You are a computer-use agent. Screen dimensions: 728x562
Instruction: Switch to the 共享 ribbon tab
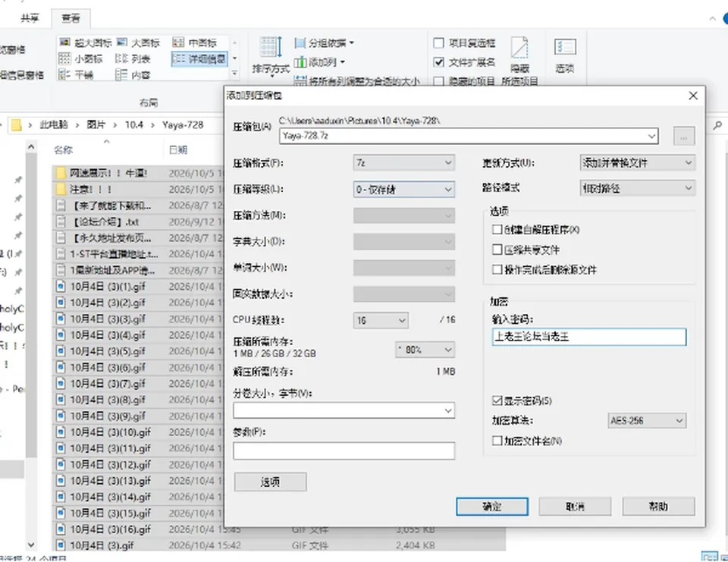[x=30, y=18]
